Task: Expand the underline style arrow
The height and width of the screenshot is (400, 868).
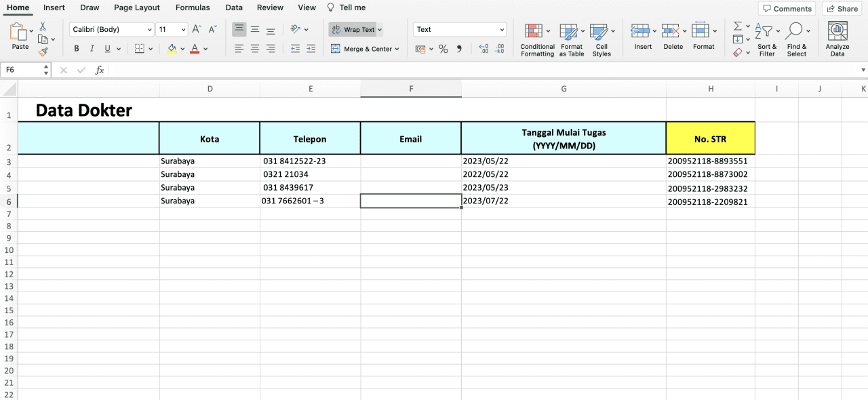Action: (x=119, y=49)
